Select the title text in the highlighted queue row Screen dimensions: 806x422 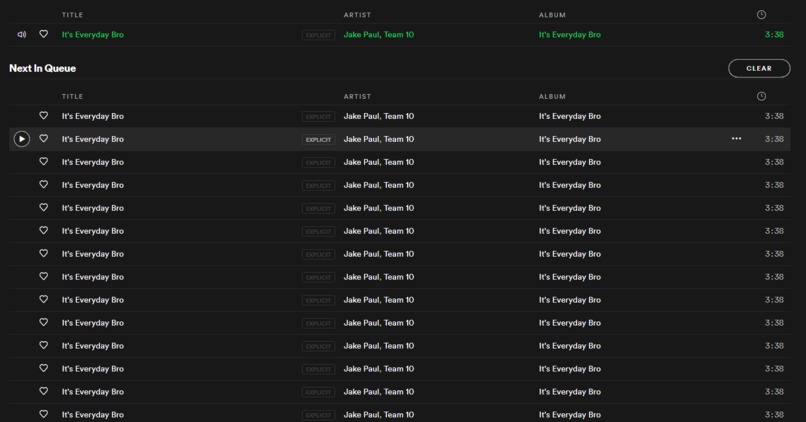[93, 139]
